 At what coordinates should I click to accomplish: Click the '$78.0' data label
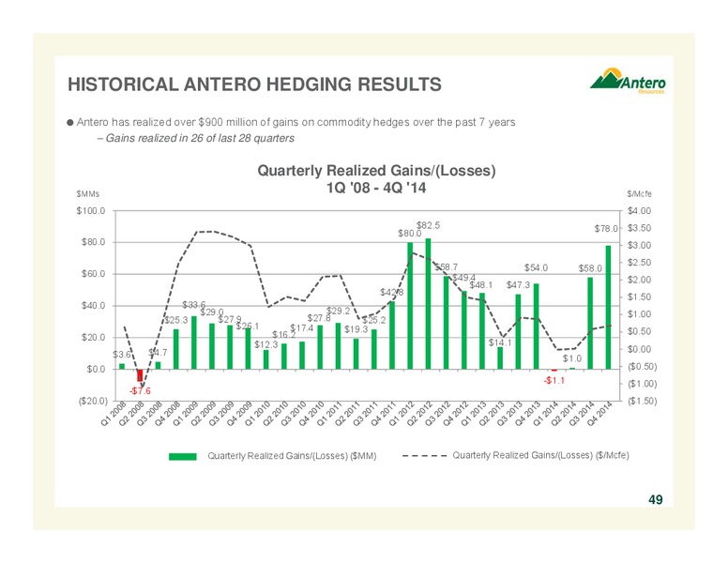tap(606, 229)
